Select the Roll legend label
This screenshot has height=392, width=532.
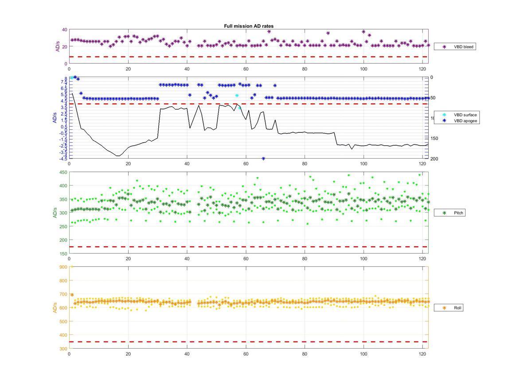(x=458, y=307)
